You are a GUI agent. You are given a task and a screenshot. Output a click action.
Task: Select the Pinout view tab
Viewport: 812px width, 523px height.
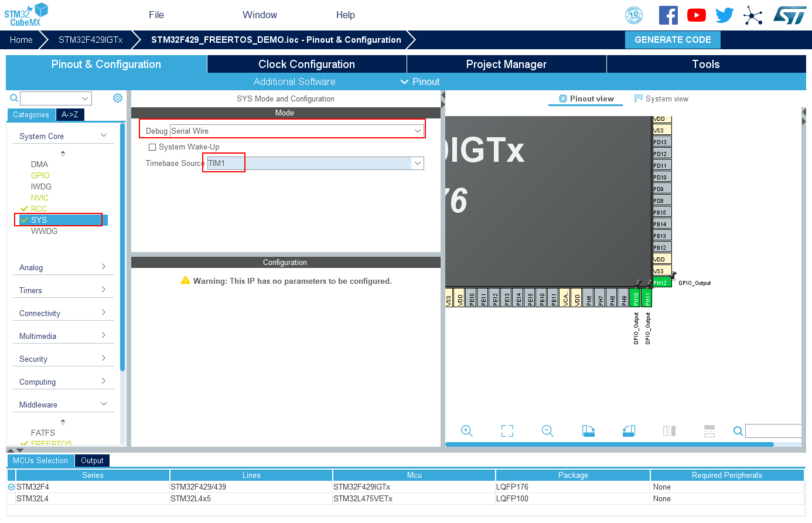tap(586, 99)
